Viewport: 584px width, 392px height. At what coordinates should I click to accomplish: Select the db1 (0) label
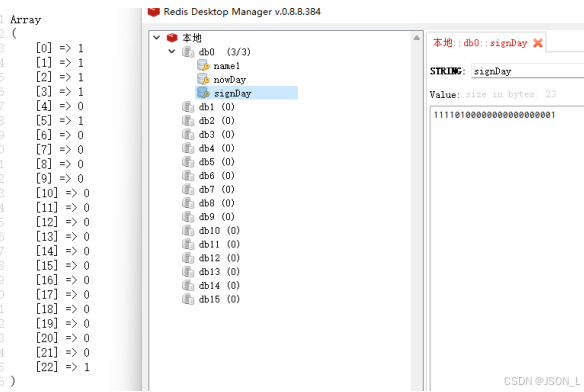216,107
